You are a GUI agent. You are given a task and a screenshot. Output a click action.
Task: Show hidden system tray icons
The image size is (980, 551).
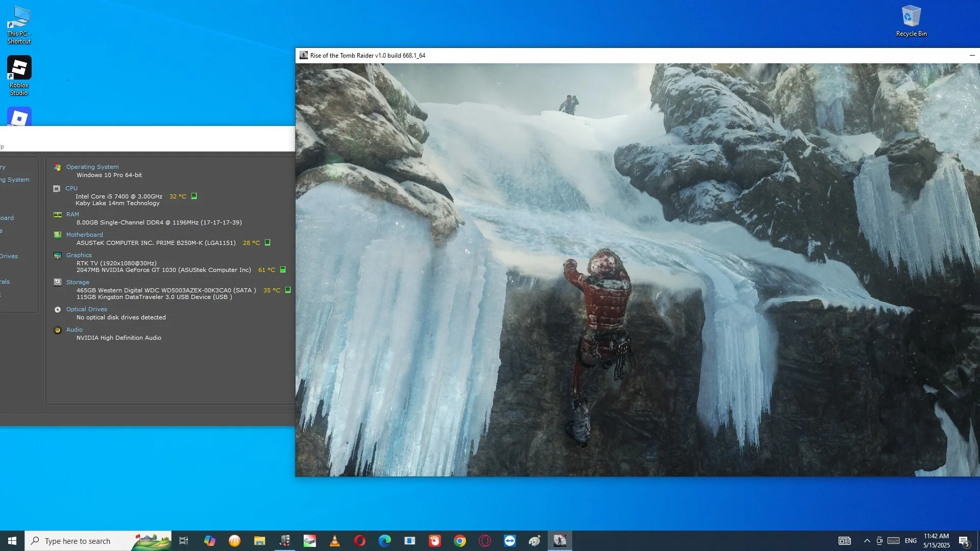(867, 541)
